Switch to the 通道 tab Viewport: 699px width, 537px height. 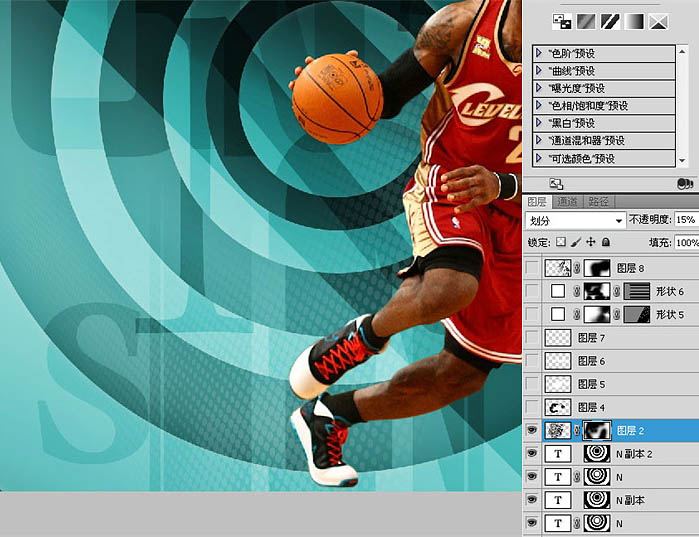[567, 201]
